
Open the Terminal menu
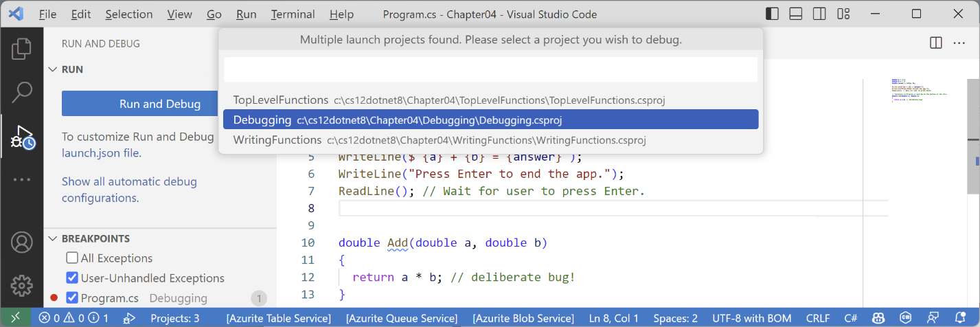click(x=293, y=14)
